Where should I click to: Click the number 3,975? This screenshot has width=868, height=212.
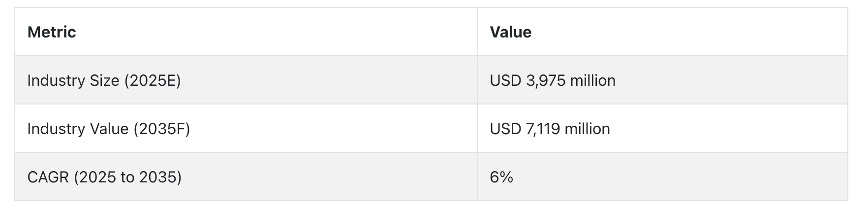(545, 81)
